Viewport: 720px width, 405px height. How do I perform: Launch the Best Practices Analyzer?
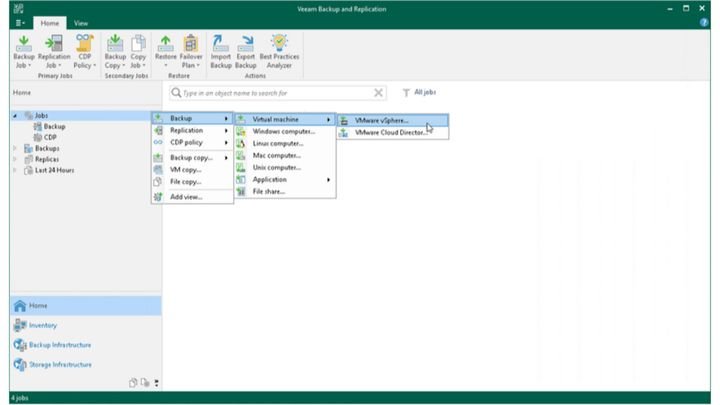click(x=279, y=52)
